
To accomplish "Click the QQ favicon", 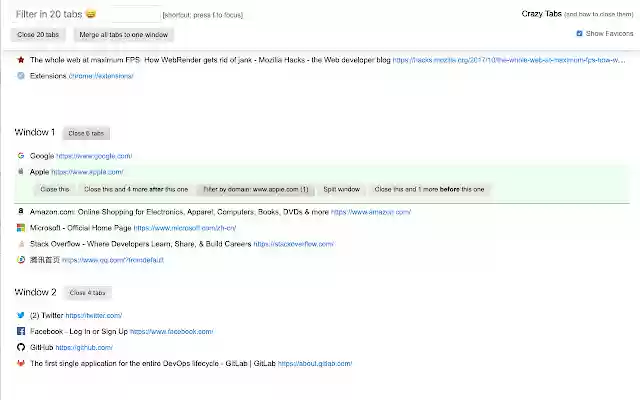I will coord(20,260).
